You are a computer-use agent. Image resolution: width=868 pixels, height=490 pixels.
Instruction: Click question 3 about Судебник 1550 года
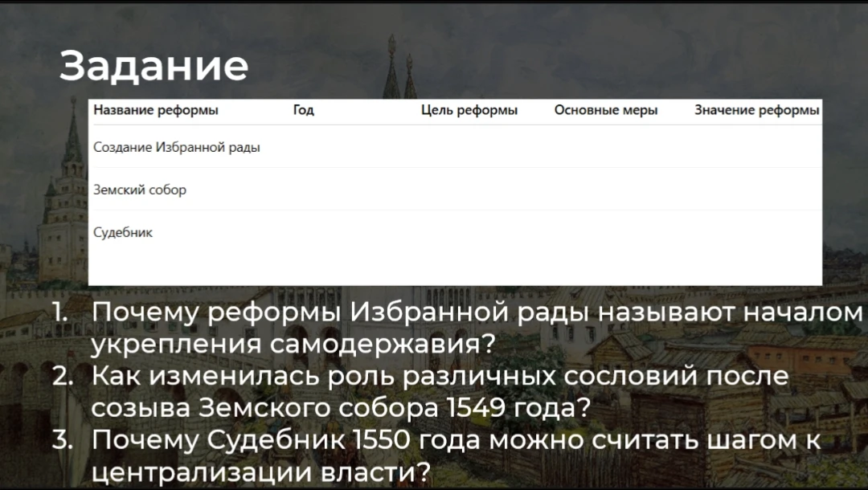point(436,456)
